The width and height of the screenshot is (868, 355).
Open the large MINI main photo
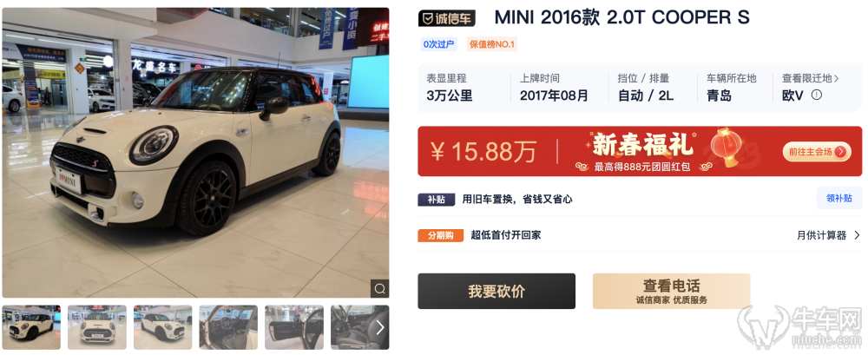pos(195,153)
